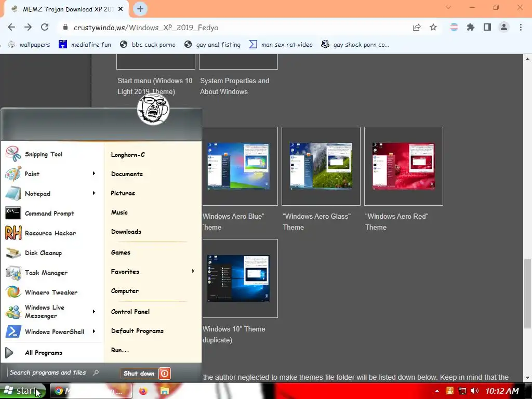This screenshot has width=532, height=399.
Task: Open Firefox from the taskbar
Action: (143, 391)
